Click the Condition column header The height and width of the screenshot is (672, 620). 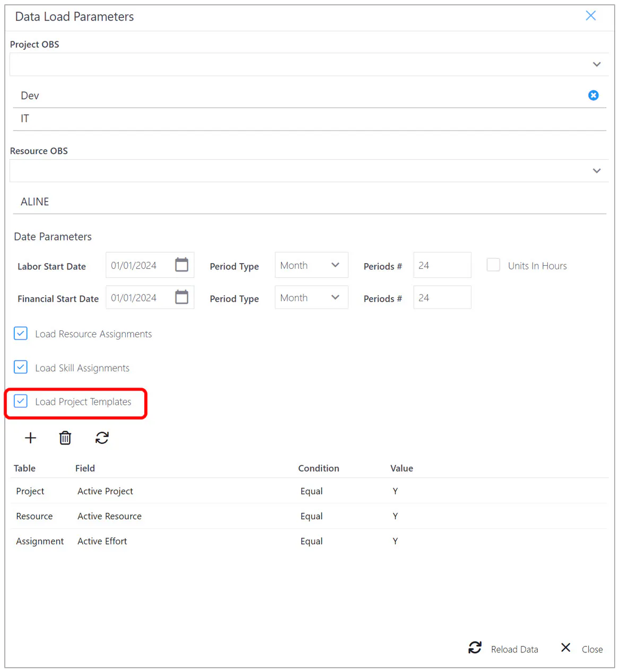318,468
